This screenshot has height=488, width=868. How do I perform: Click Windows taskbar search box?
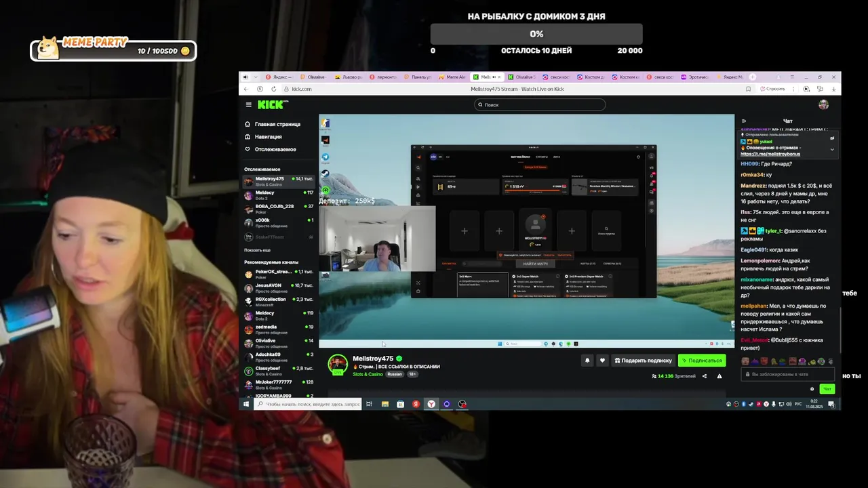(x=307, y=404)
